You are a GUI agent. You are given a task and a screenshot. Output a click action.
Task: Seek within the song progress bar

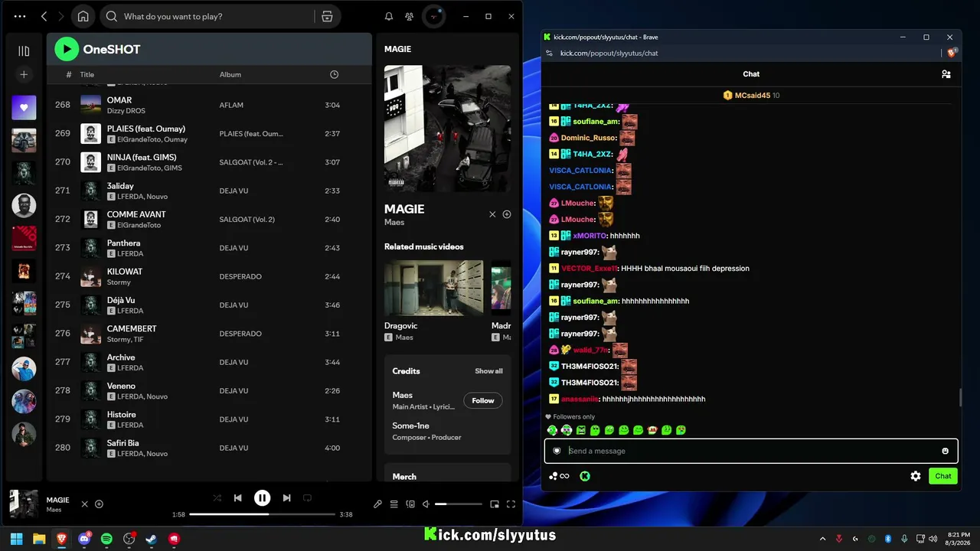[262, 514]
